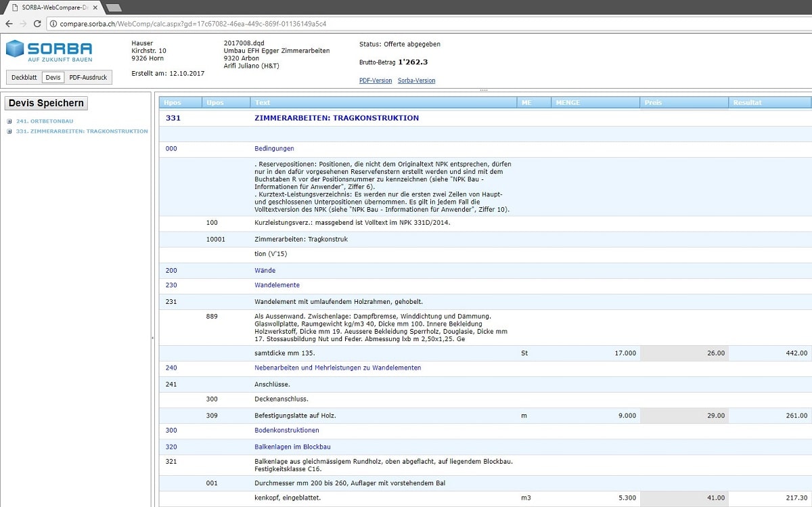Collapse the left panel using splitter handle

(152, 337)
